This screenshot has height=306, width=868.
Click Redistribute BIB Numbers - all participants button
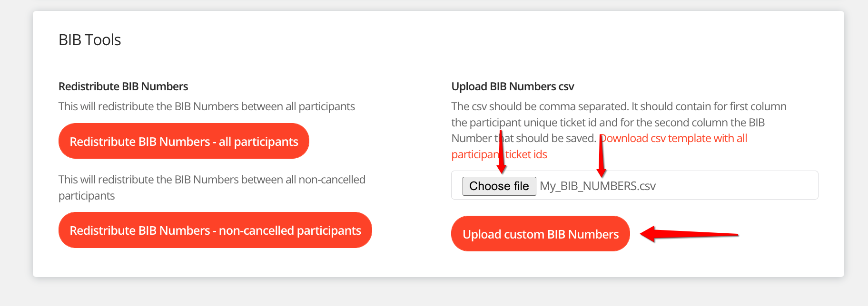click(x=184, y=141)
